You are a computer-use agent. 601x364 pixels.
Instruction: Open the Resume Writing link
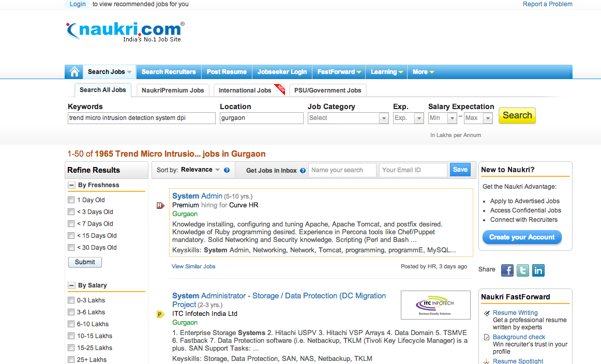tap(515, 313)
